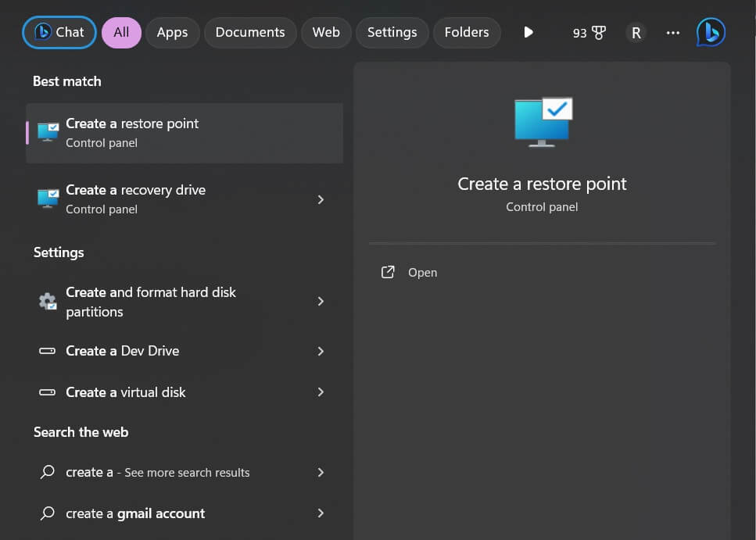This screenshot has width=756, height=540.
Task: Open the three-dot more options menu
Action: coord(672,33)
